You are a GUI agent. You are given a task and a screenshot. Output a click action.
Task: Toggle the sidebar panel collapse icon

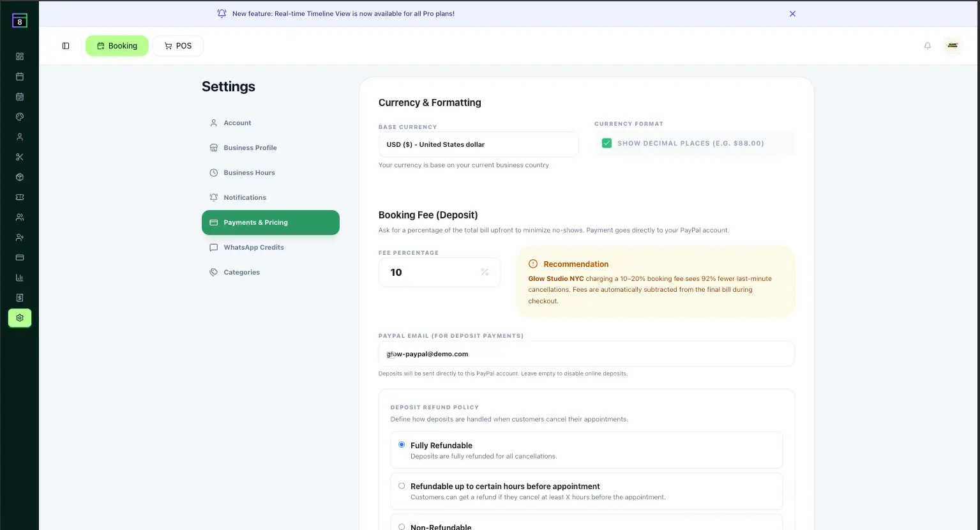66,46
